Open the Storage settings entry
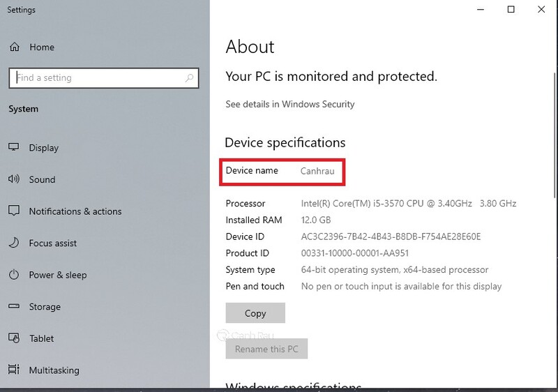Viewport: 558px width, 392px height. (x=45, y=307)
